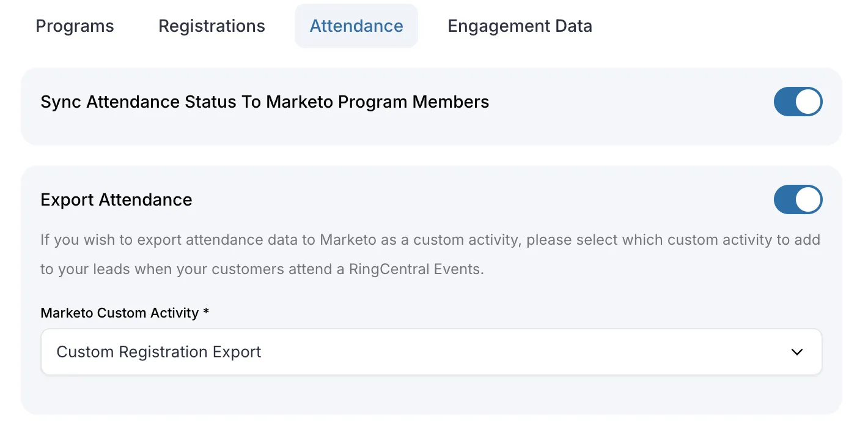Click the required asterisk beside Marketo Custom Activity
The width and height of the screenshot is (868, 443).
(207, 312)
